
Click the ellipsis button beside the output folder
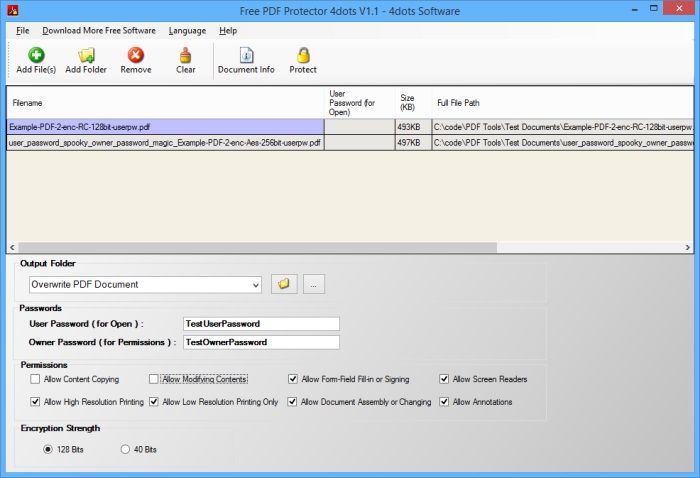(x=314, y=284)
